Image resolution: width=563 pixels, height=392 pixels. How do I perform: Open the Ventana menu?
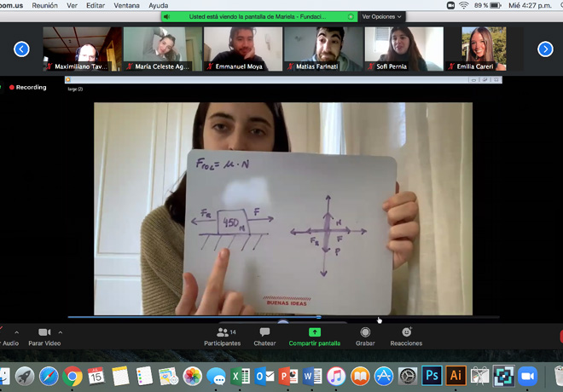(x=126, y=5)
